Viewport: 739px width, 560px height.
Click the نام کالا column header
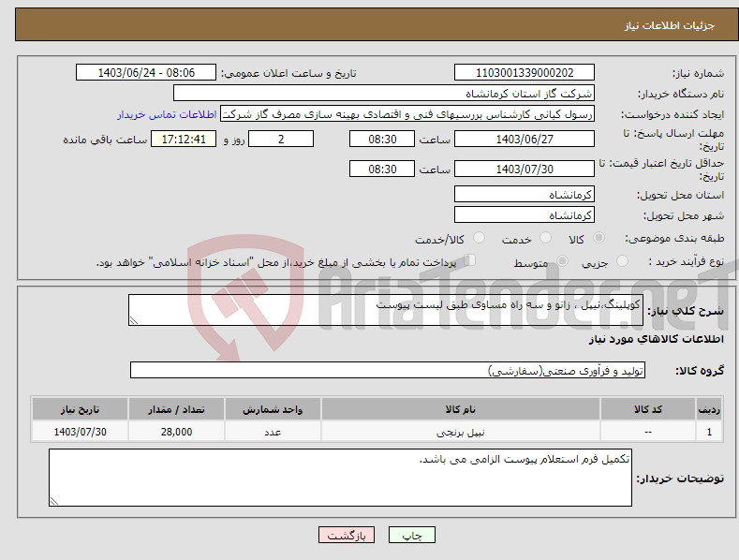click(x=461, y=409)
